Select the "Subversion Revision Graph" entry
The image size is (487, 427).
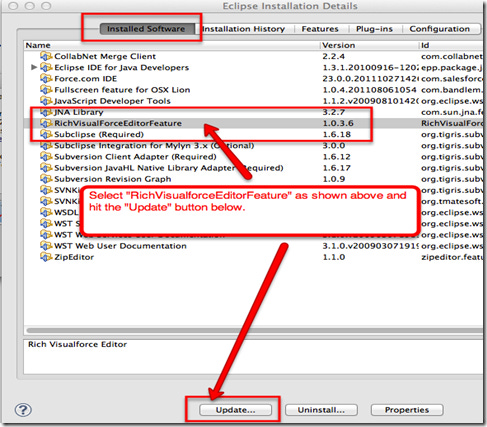113,179
